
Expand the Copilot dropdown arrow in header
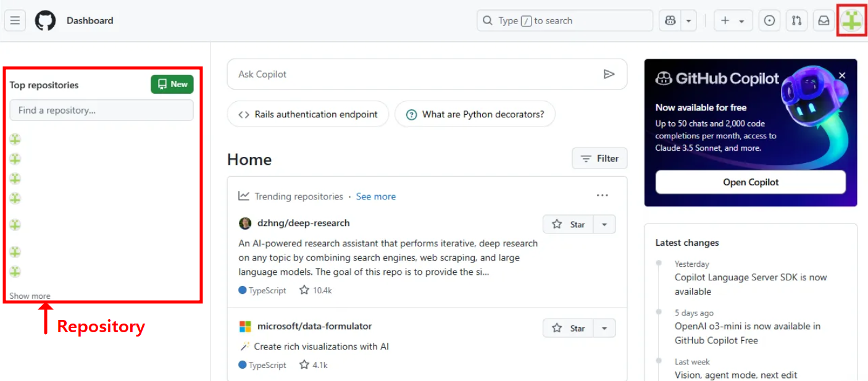(x=688, y=20)
